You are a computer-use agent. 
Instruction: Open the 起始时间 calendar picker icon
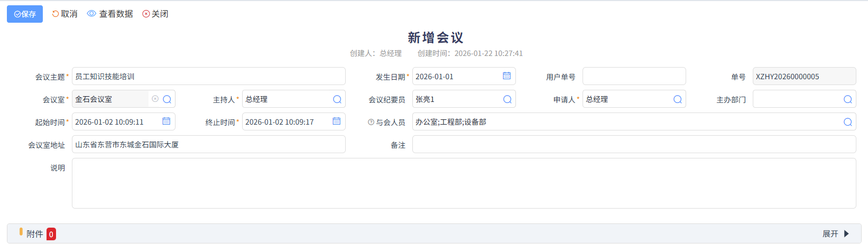coord(166,121)
